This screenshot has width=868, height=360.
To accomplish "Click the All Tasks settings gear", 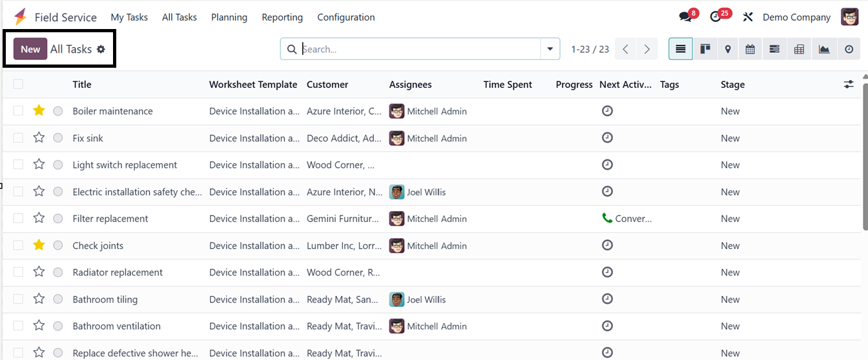I will 101,49.
